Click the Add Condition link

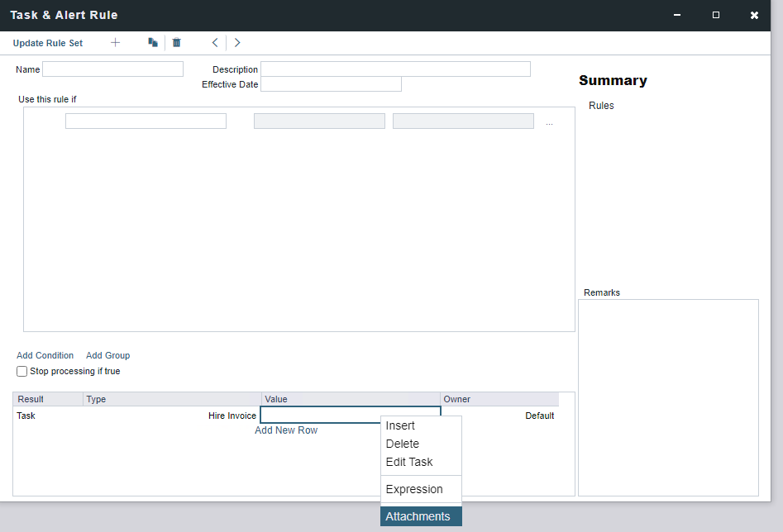pos(45,355)
